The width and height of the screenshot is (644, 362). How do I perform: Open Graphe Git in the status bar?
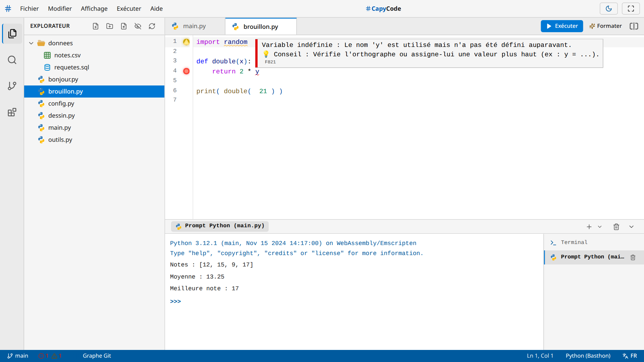coord(97,356)
